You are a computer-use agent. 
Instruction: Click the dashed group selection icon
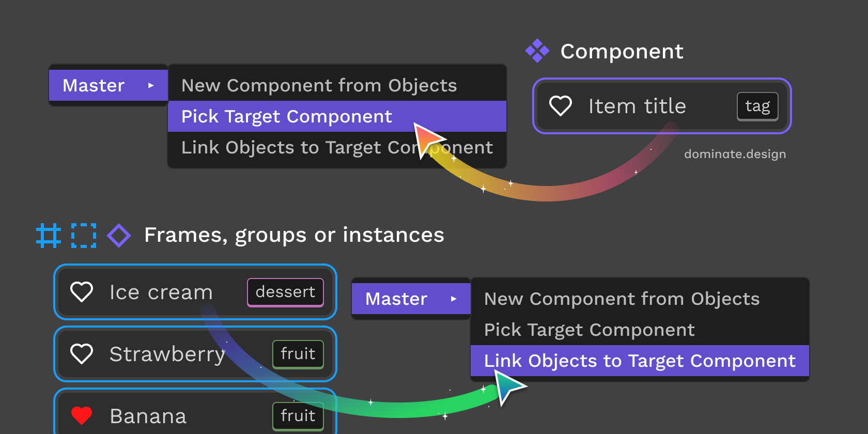pos(84,236)
